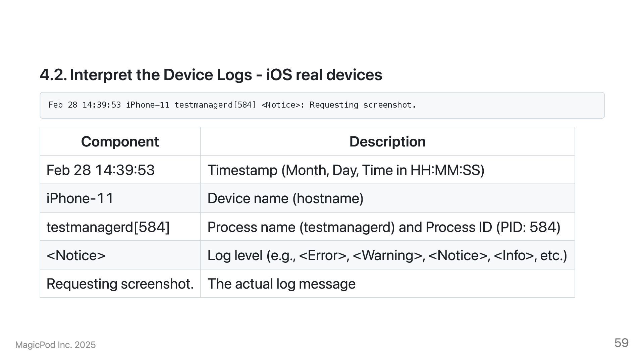Click the Log level description cell
Viewport: 644px width, 362px height.
click(387, 255)
